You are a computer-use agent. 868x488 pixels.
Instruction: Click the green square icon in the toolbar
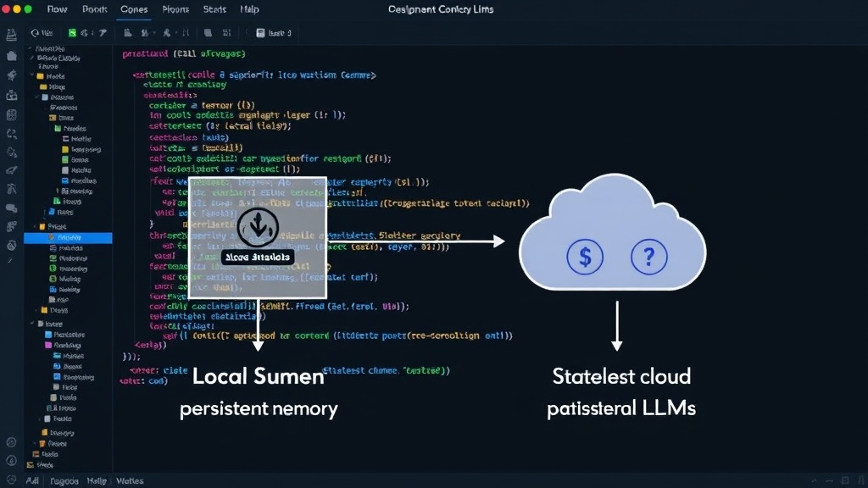click(72, 33)
